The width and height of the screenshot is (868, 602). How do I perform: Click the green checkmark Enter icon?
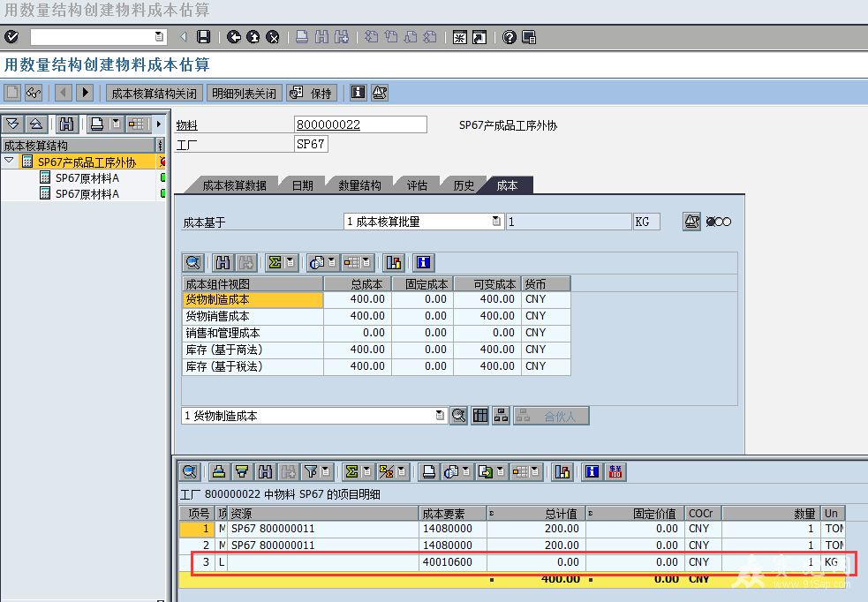[11, 37]
